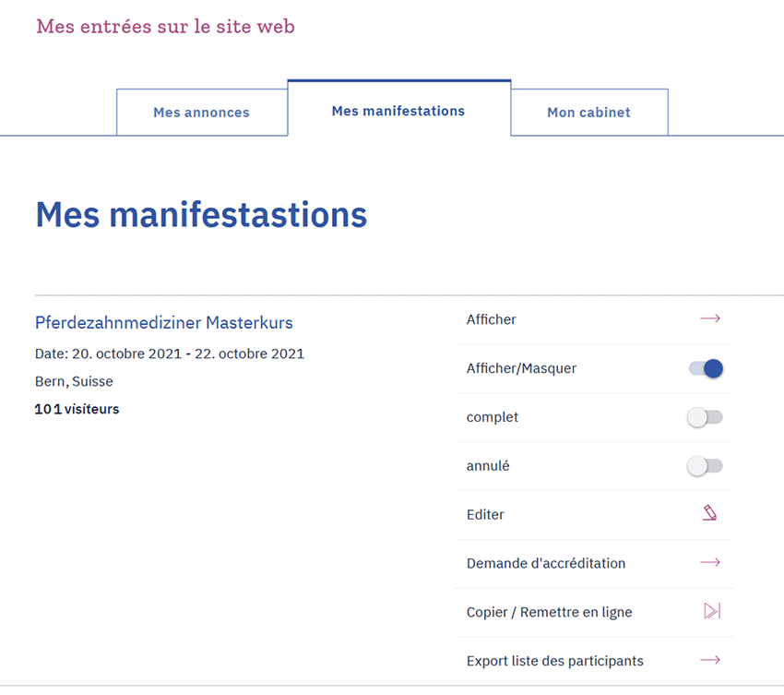Click the 101 visiteurs count
784x695 pixels.
pyautogui.click(x=77, y=409)
